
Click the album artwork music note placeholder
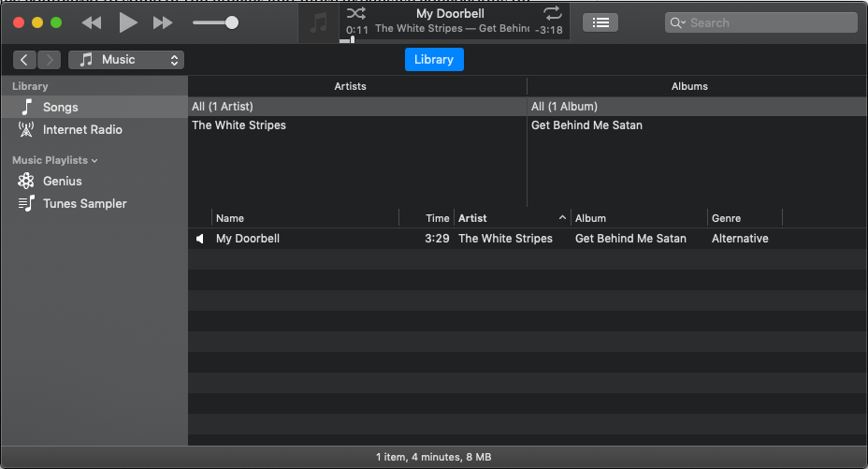pos(318,23)
